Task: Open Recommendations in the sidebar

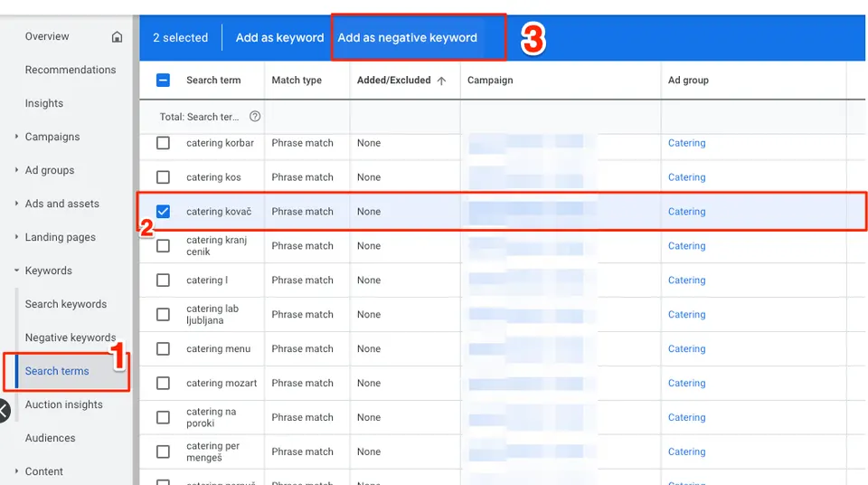Action: pos(71,70)
